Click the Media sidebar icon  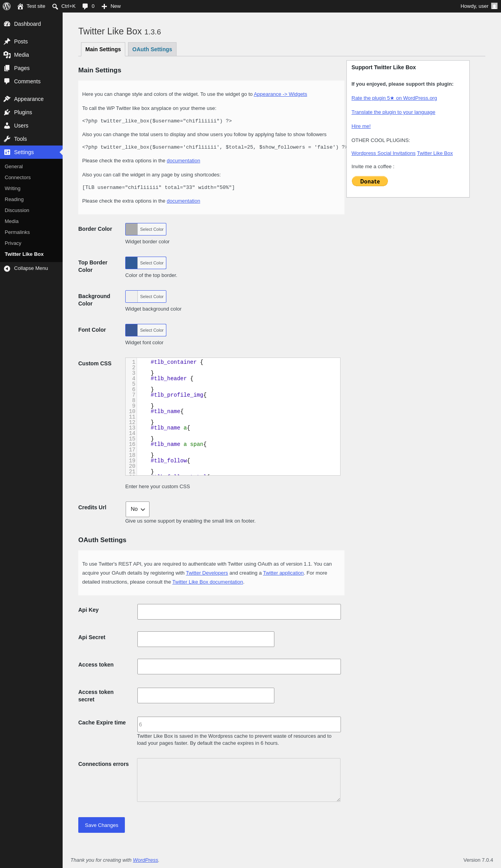click(x=7, y=55)
